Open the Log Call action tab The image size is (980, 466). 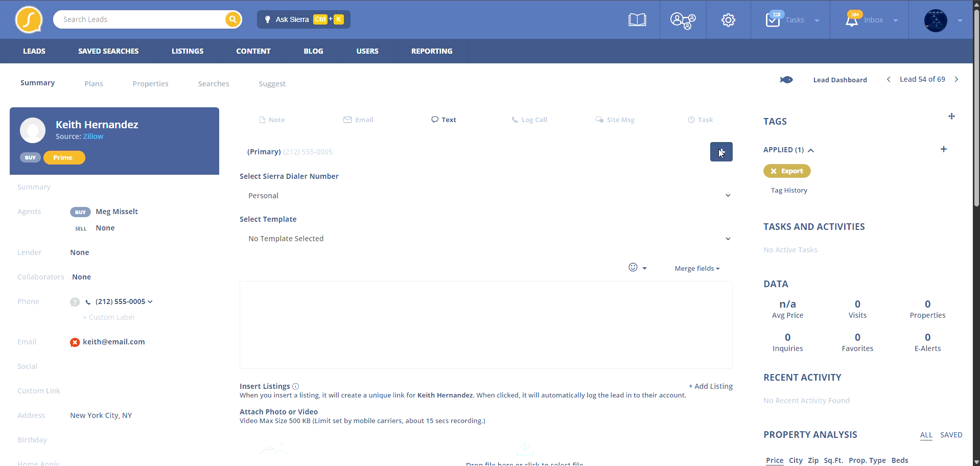[529, 120]
